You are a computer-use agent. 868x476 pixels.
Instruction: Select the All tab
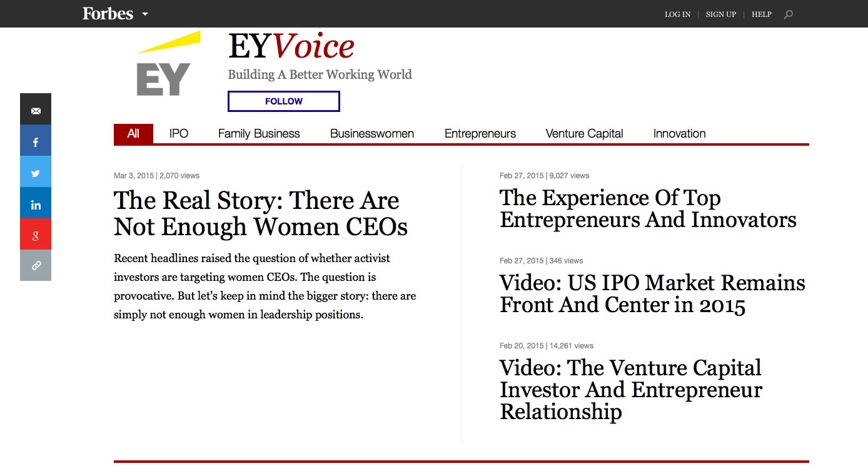click(x=133, y=134)
